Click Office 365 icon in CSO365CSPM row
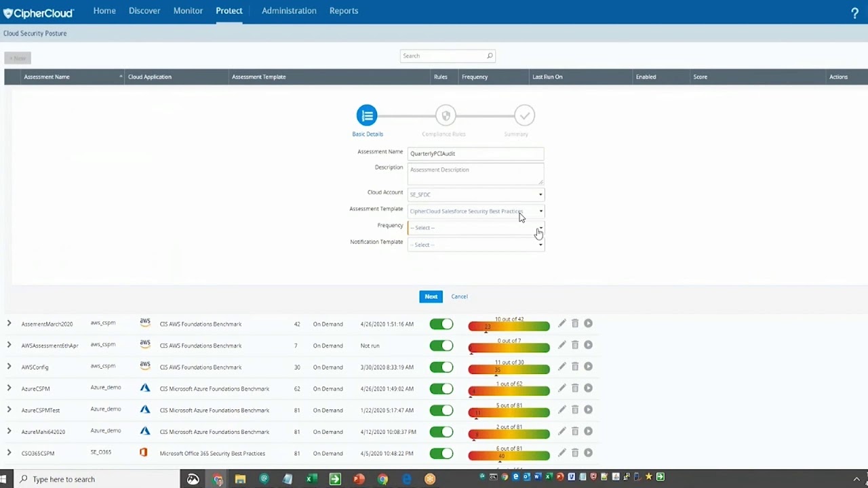The height and width of the screenshot is (488, 868). tap(144, 452)
